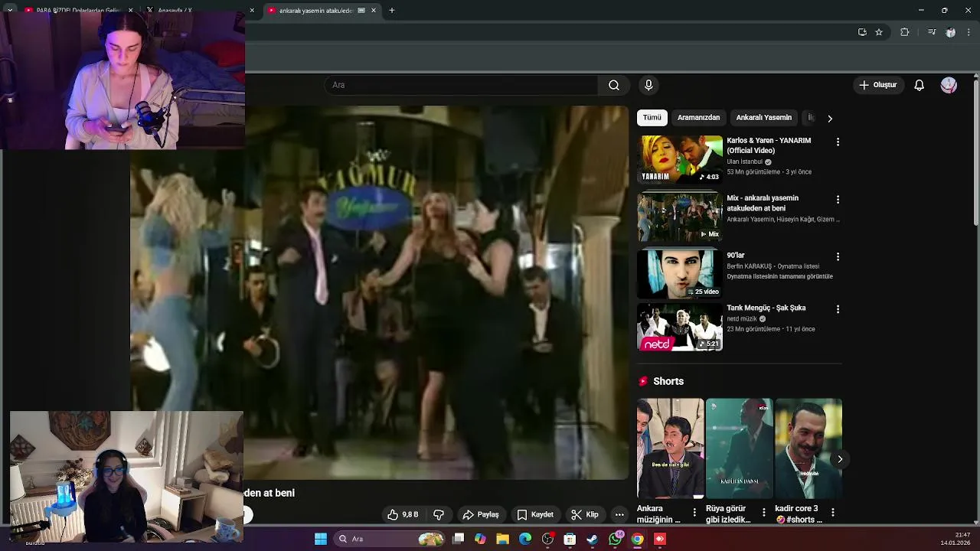980x551 pixels.
Task: Open Chrome media control icon
Action: pyautogui.click(x=931, y=32)
